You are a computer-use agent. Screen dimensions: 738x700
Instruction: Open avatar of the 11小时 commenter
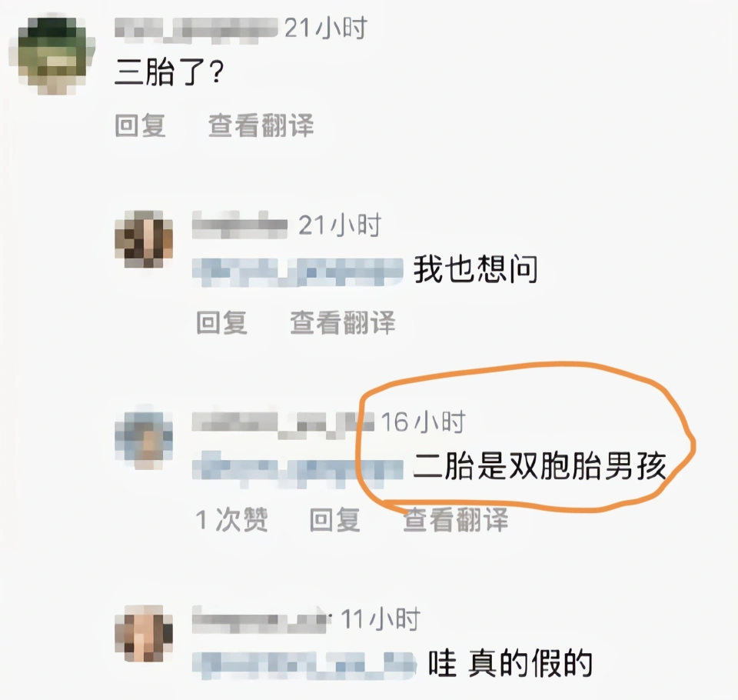tap(144, 634)
